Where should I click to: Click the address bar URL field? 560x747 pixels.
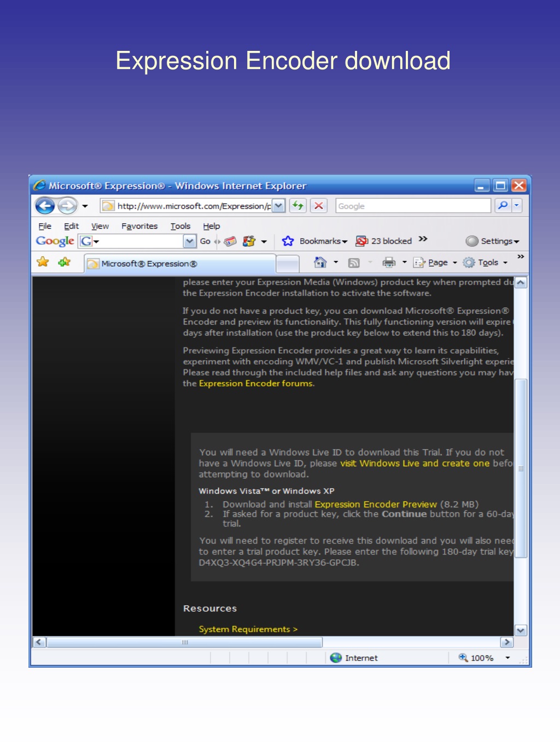[x=186, y=206]
